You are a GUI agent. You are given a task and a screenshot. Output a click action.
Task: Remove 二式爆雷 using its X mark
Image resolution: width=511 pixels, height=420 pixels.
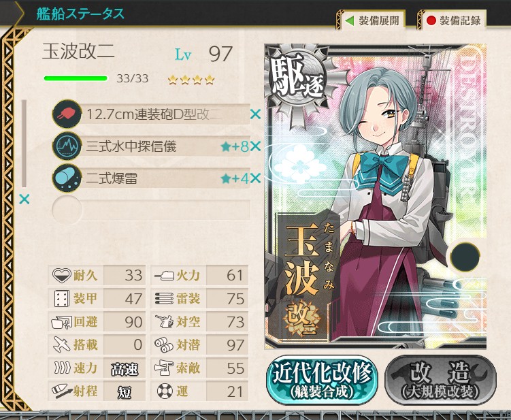(256, 178)
